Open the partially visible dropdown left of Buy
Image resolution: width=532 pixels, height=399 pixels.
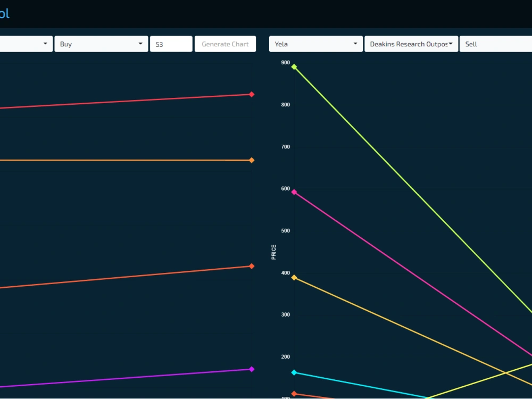coord(26,44)
